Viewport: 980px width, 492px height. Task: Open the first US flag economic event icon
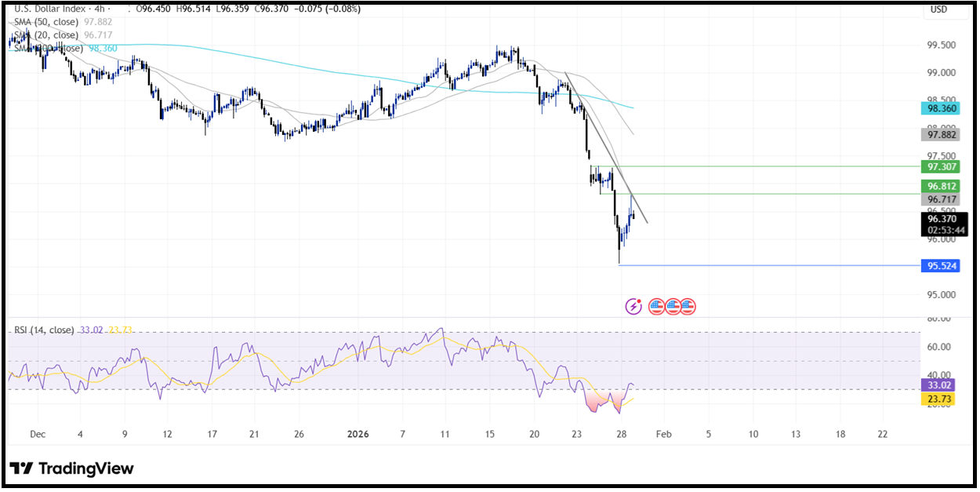pyautogui.click(x=656, y=307)
